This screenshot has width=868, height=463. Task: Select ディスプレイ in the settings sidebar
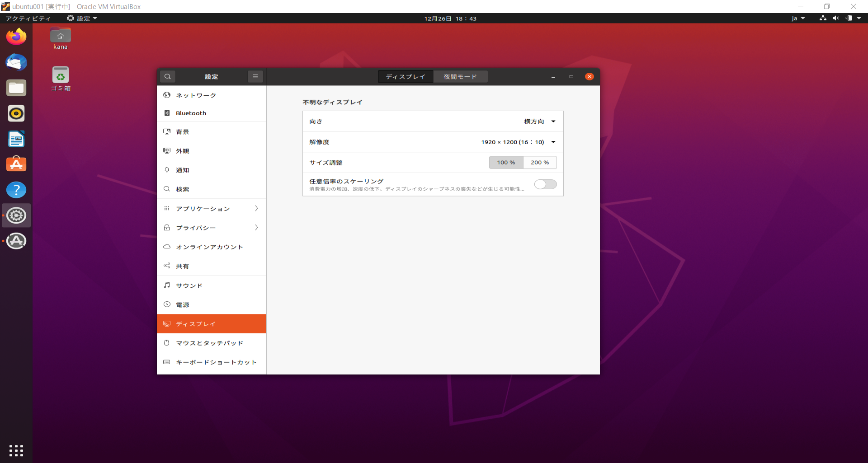[x=212, y=324]
